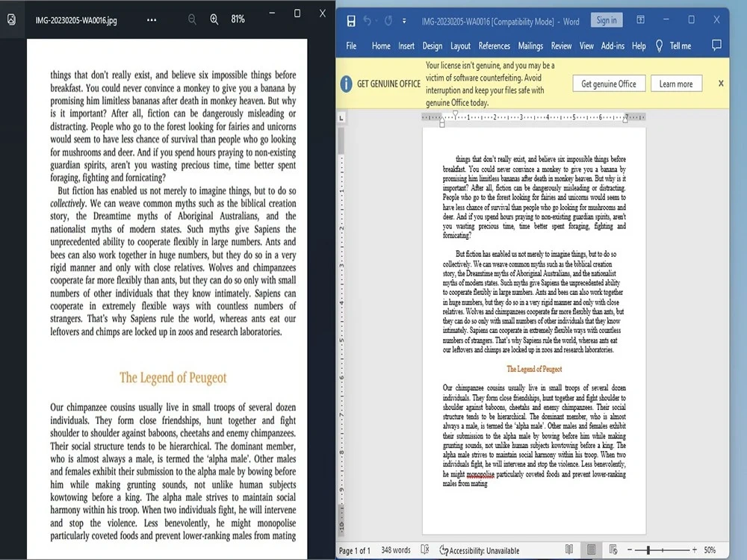Zoom out the image in the photo viewer

(x=192, y=19)
